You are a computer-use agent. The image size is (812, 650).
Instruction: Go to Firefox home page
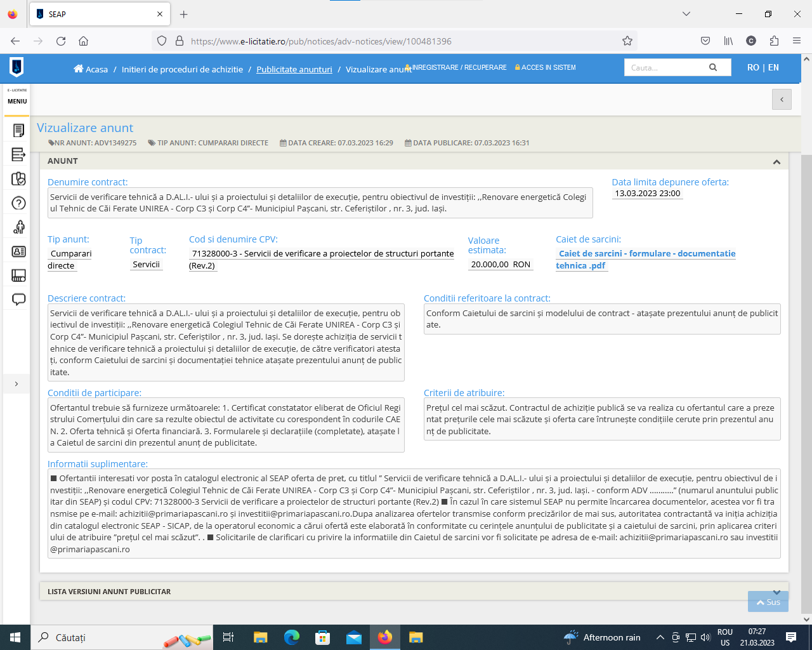(x=83, y=41)
